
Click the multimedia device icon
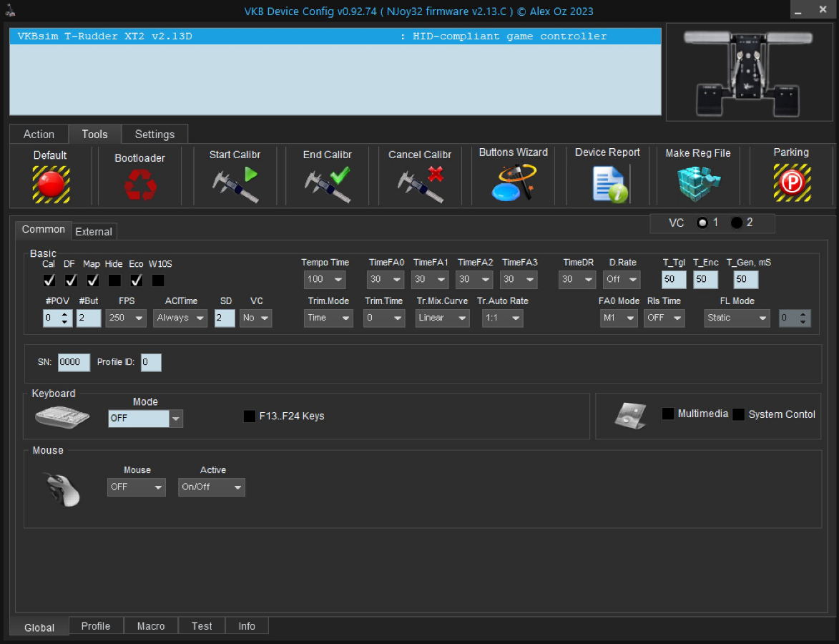point(630,416)
